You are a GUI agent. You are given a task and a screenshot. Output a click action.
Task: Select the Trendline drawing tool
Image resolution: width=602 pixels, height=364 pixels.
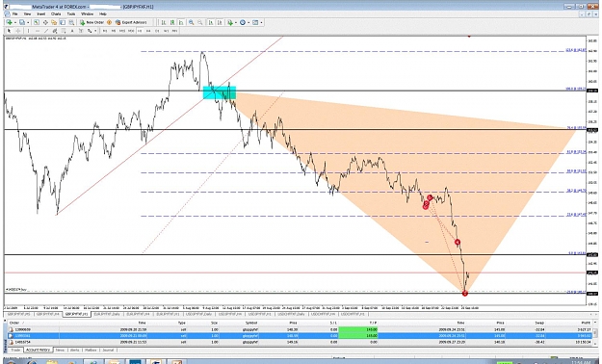(x=46, y=31)
